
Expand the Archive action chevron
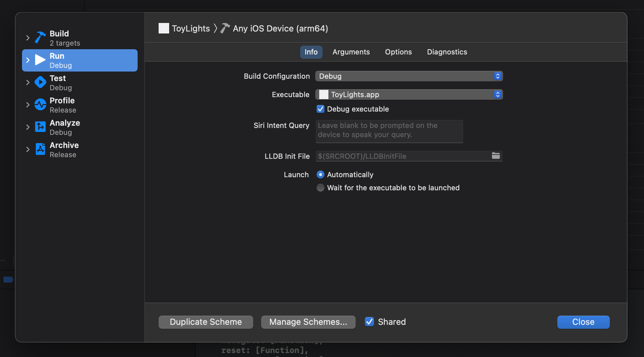tap(28, 149)
